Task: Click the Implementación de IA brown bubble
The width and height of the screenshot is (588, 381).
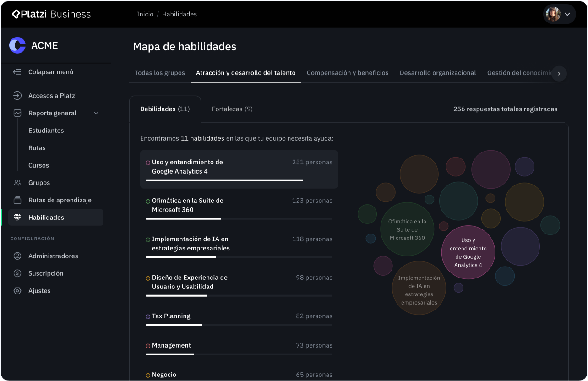Action: click(x=419, y=288)
